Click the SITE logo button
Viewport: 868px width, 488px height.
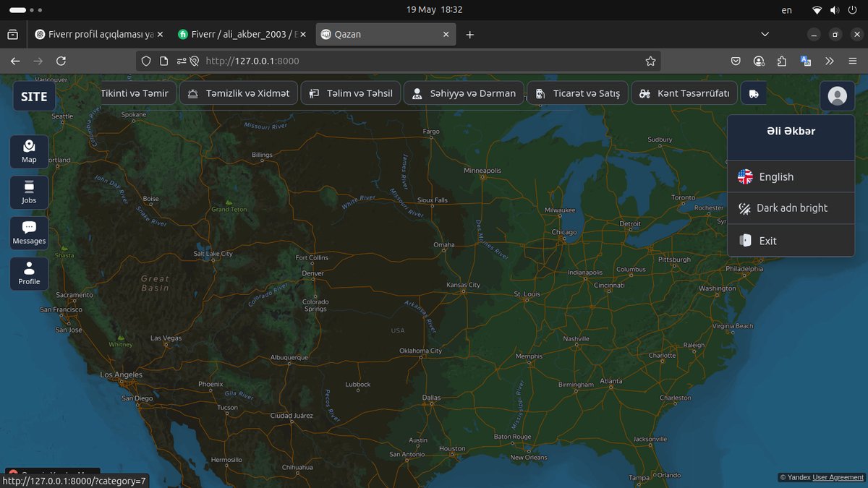point(34,96)
